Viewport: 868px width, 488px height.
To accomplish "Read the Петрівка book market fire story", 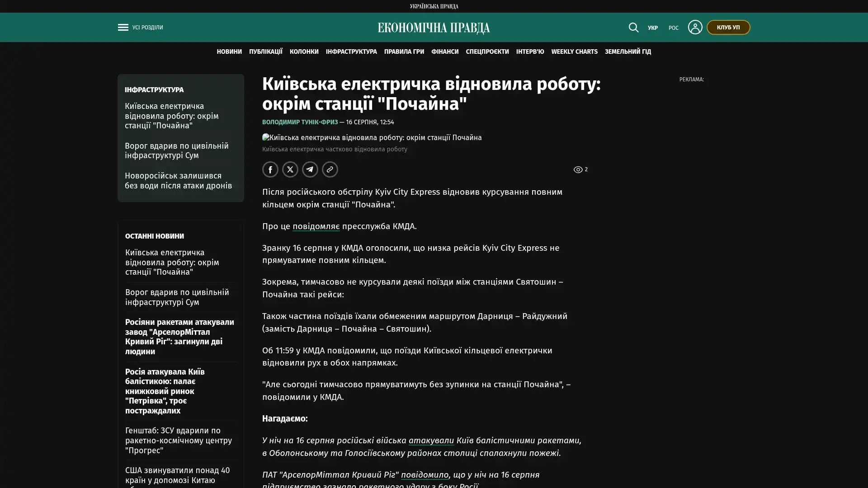I will coord(165,391).
